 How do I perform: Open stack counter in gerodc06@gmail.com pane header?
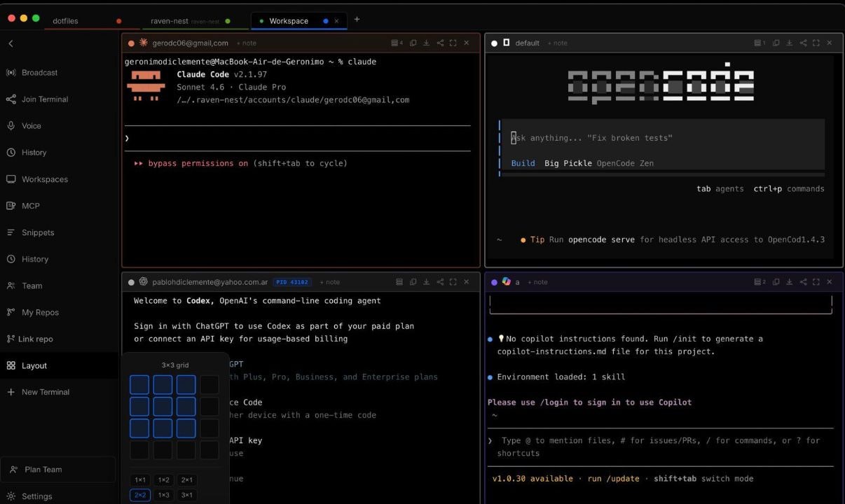click(397, 43)
